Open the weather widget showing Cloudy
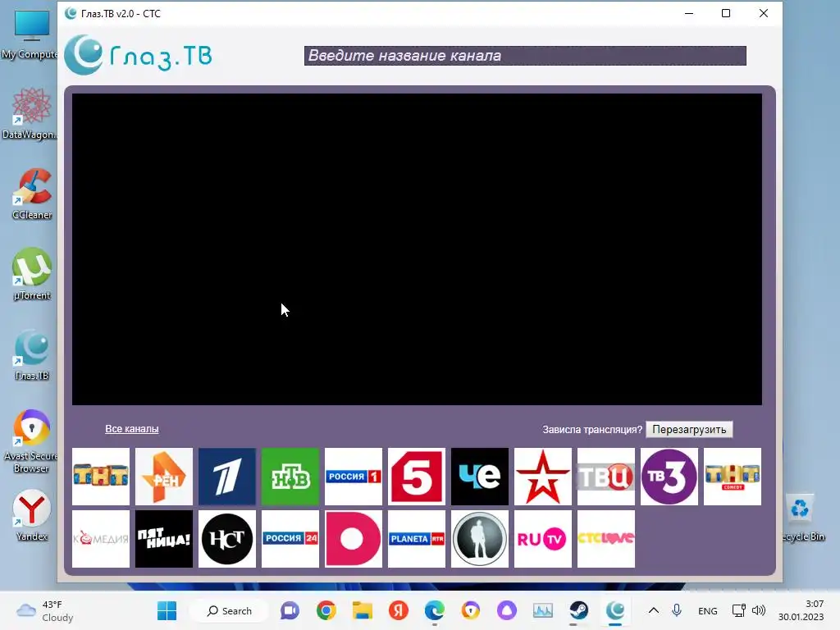This screenshot has width=840, height=630. (45, 610)
